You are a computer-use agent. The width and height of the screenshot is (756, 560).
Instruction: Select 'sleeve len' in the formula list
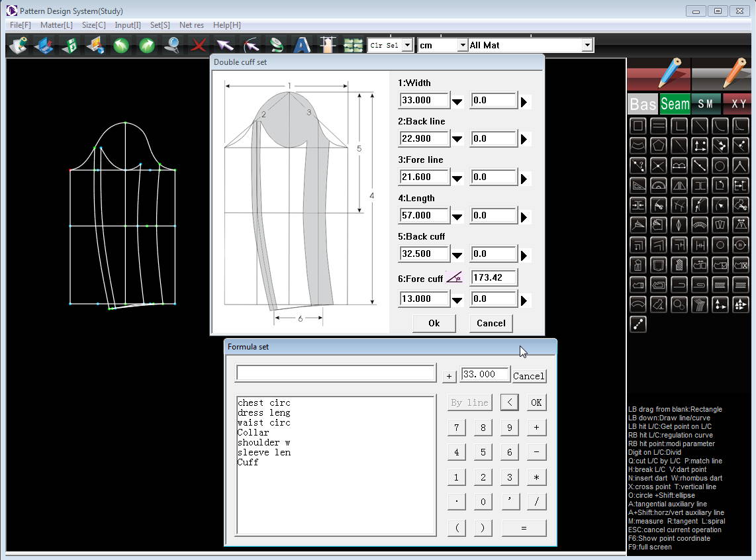(264, 452)
